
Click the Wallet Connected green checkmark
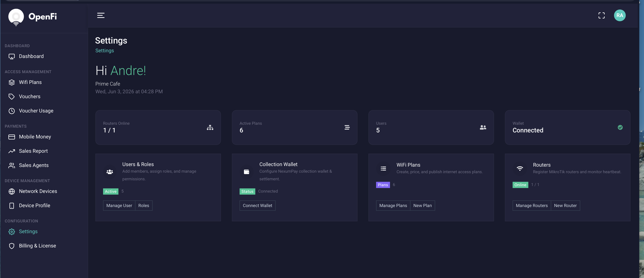(x=620, y=127)
